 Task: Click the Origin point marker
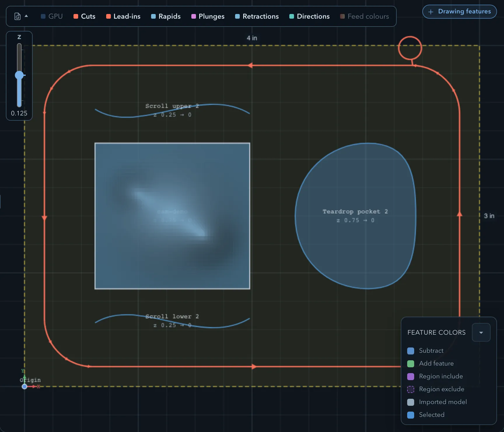(x=24, y=387)
